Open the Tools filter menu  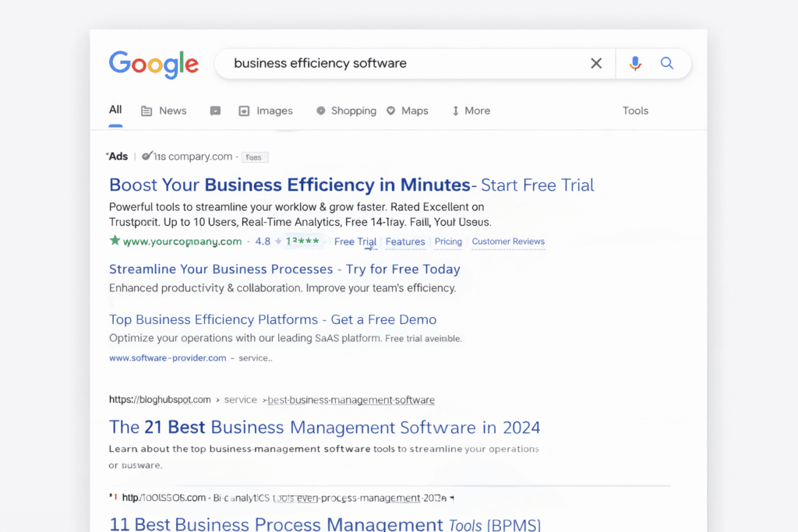(635, 111)
